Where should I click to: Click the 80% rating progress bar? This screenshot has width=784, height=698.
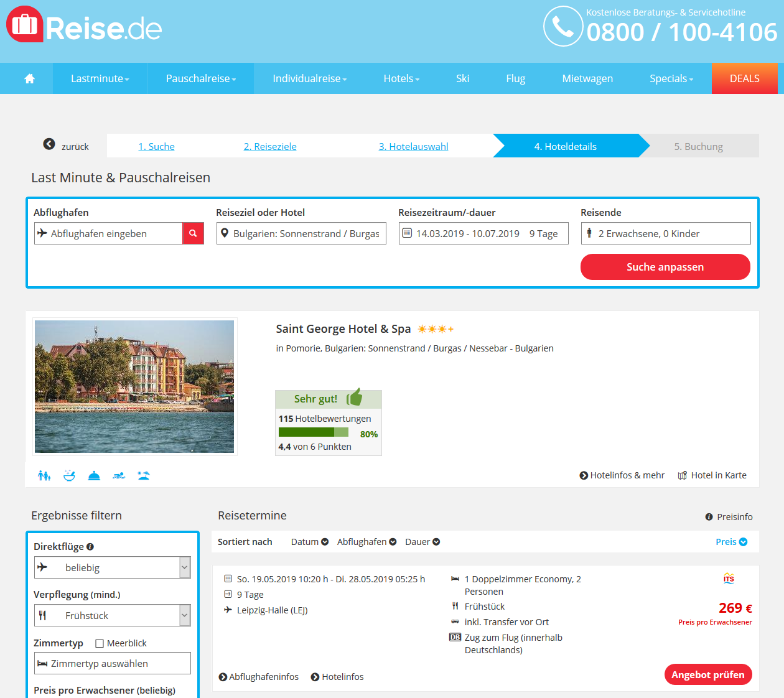(x=314, y=432)
